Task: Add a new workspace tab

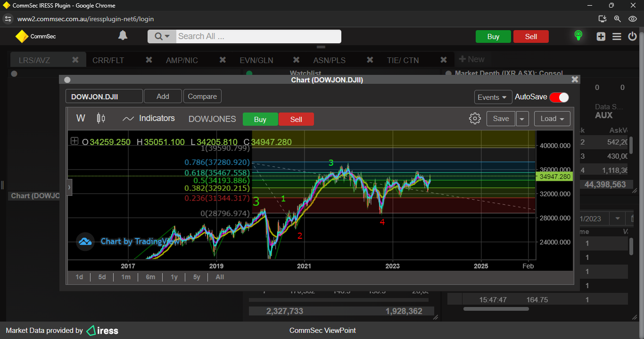Action: coord(472,59)
